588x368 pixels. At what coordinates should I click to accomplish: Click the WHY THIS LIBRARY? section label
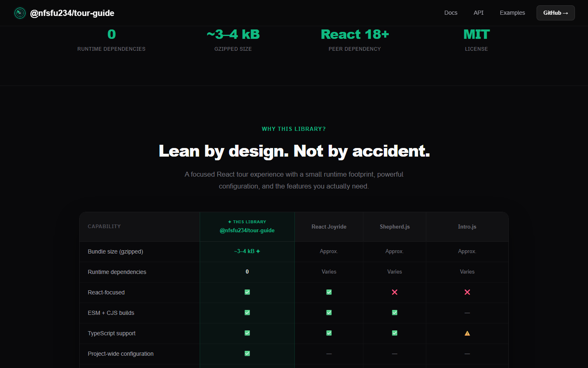(x=294, y=129)
